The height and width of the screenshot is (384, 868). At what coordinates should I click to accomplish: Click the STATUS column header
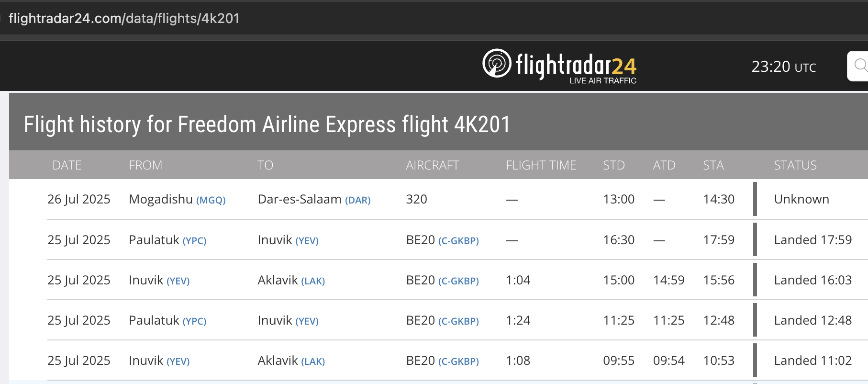(x=795, y=165)
